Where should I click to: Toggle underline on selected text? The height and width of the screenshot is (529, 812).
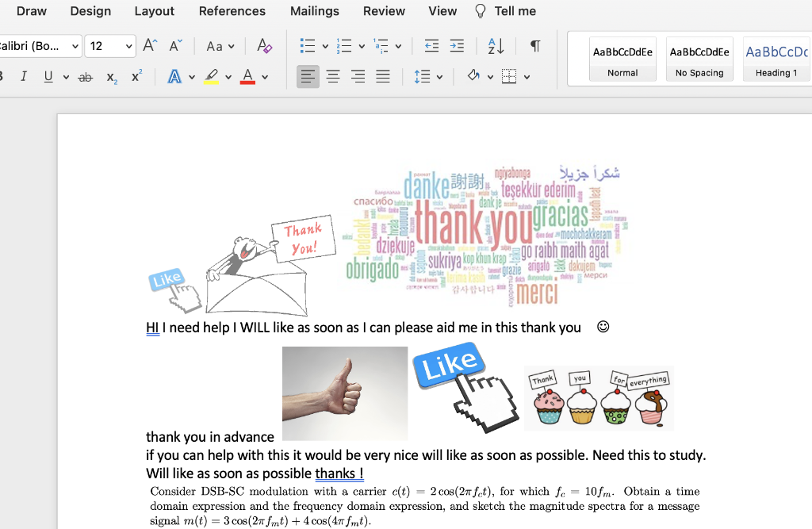48,76
